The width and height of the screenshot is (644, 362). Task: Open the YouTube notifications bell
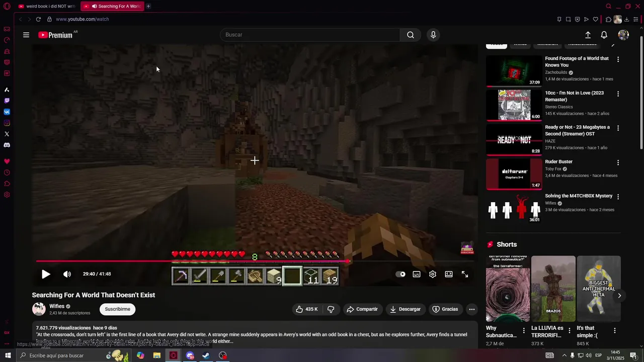tap(604, 35)
